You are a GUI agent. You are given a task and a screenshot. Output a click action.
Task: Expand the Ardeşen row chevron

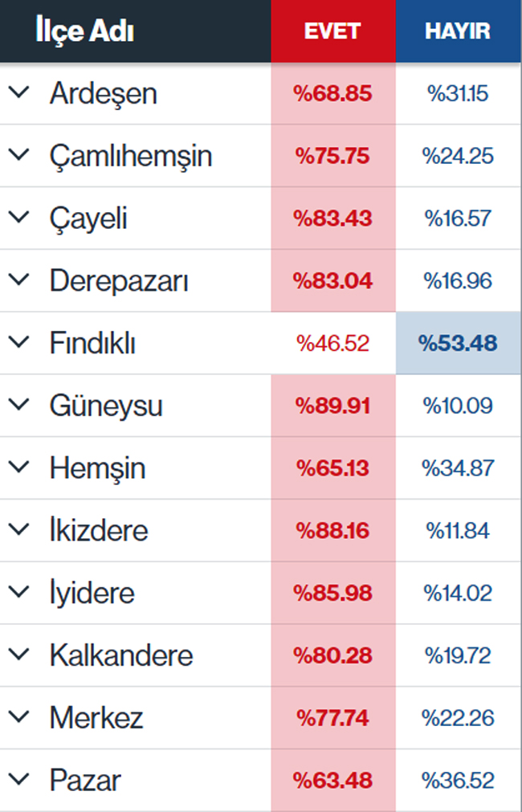(18, 93)
